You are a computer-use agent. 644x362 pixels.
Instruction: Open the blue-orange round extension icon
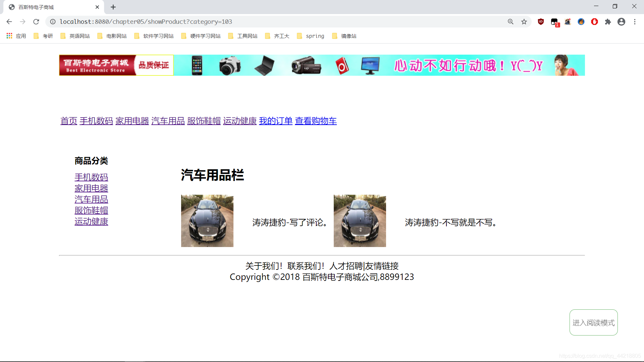point(581,22)
